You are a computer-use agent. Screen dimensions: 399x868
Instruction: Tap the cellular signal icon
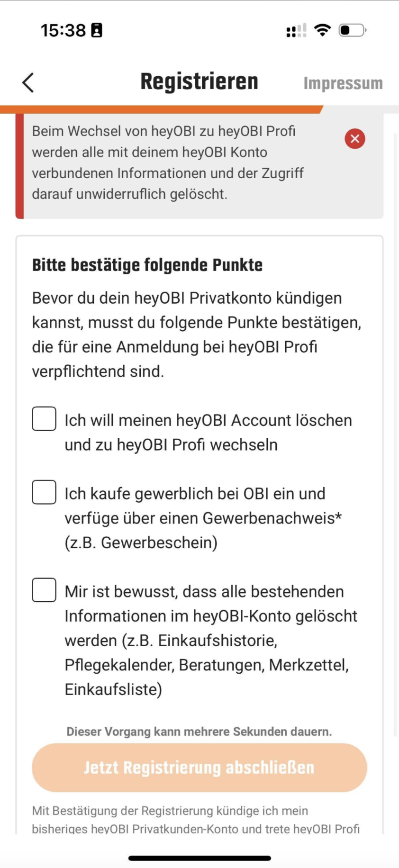(296, 31)
